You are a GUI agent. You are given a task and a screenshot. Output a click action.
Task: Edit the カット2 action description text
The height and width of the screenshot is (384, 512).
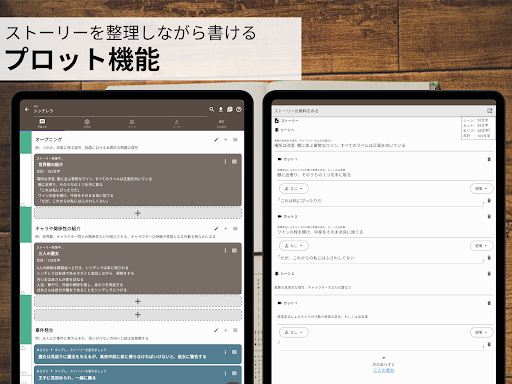click(320, 232)
